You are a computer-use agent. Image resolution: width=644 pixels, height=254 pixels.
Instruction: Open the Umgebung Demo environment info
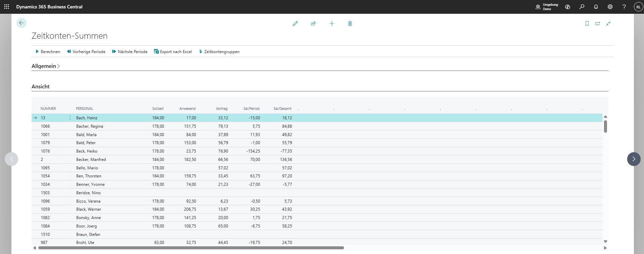pos(547,7)
